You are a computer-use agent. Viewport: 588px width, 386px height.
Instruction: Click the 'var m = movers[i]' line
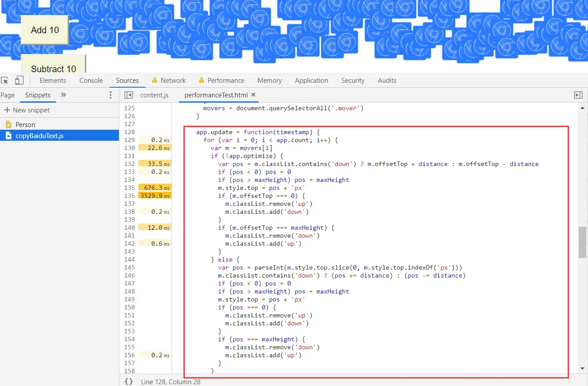[241, 148]
